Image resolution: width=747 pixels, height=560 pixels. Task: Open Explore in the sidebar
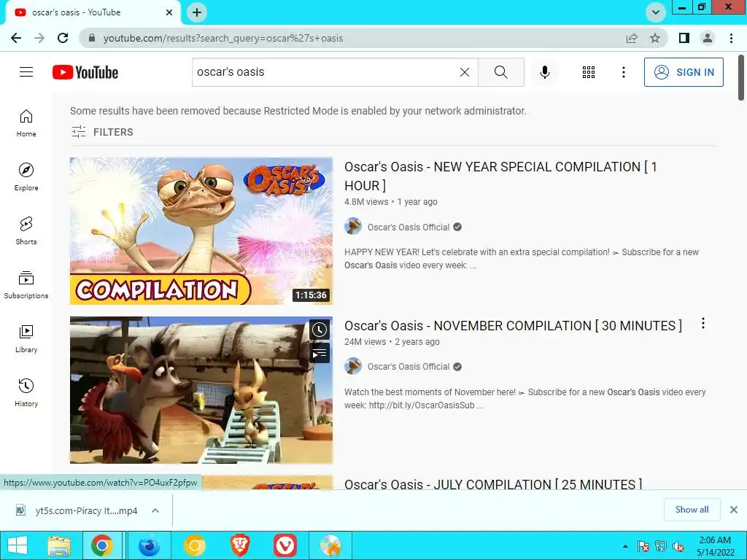26,177
